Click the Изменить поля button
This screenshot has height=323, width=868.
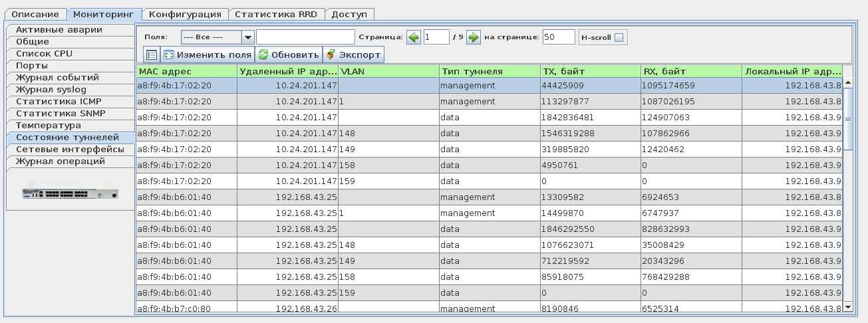pos(207,54)
